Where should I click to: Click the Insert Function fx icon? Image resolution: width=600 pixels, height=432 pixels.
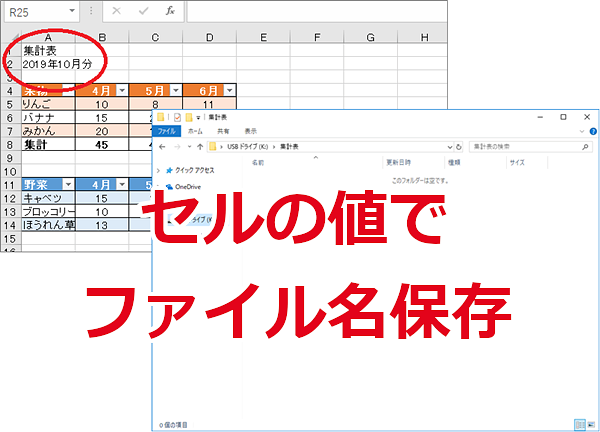pos(169,12)
